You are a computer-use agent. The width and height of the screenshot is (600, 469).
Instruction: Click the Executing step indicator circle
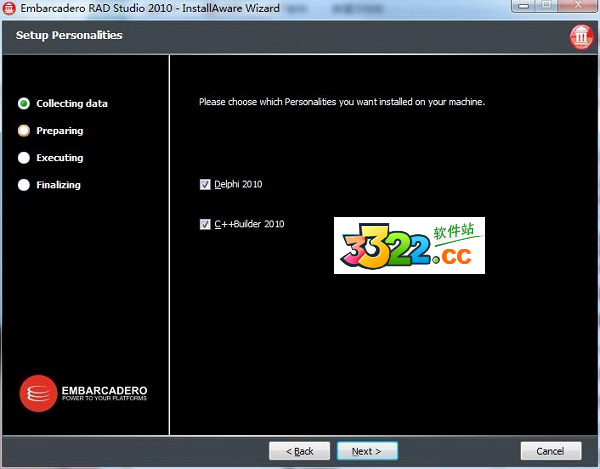pos(24,158)
